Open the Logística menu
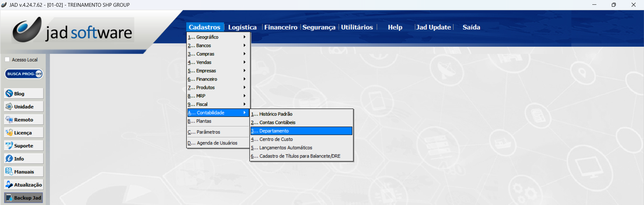 coord(242,27)
